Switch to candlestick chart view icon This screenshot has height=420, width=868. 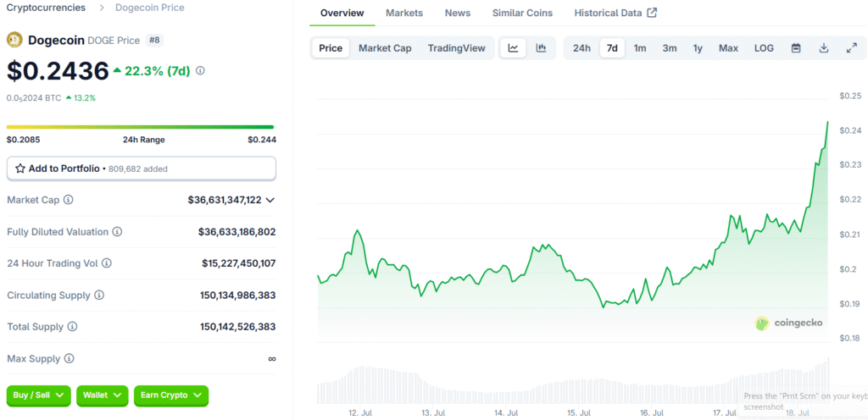541,48
